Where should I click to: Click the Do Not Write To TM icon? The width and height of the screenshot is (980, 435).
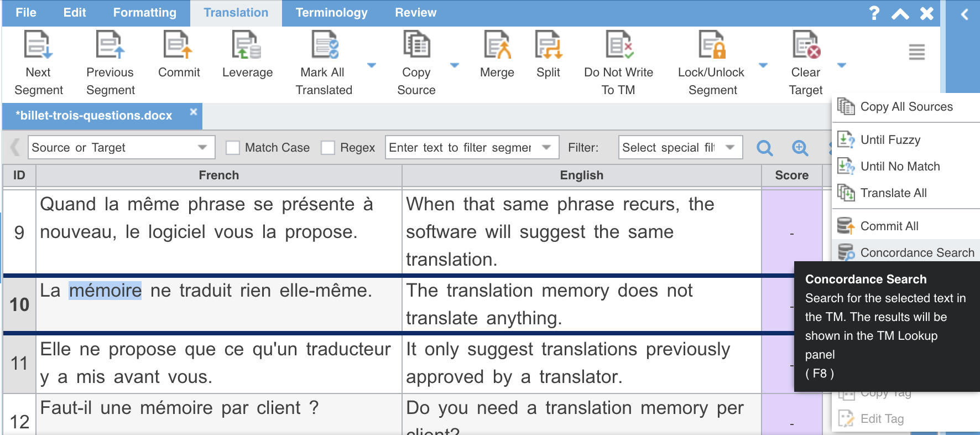(x=619, y=45)
